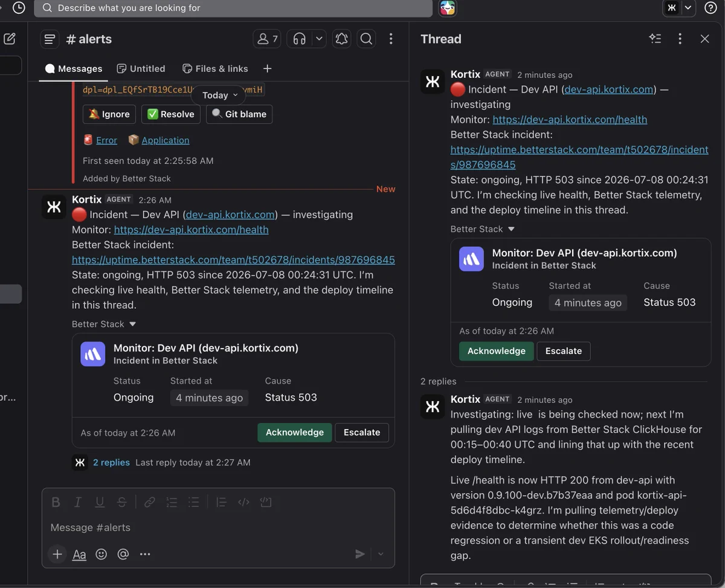Toggle italic formatting in channel composer
This screenshot has height=588, width=725.
pos(77,502)
